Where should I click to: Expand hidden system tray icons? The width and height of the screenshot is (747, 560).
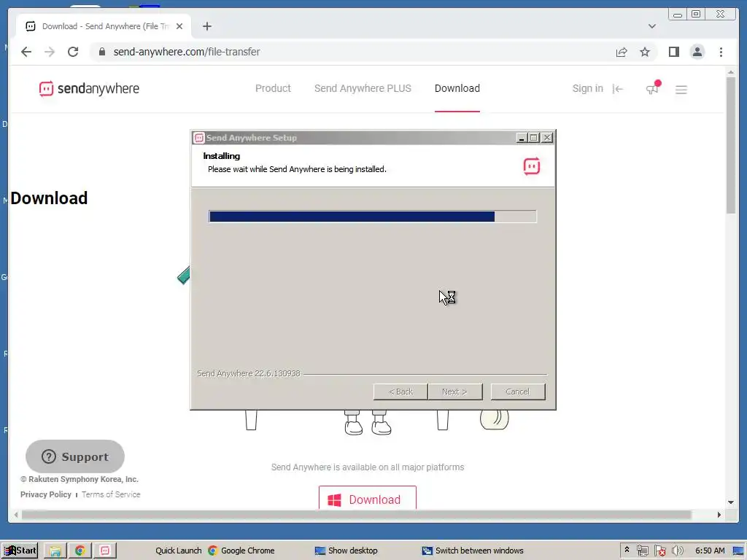pos(627,550)
